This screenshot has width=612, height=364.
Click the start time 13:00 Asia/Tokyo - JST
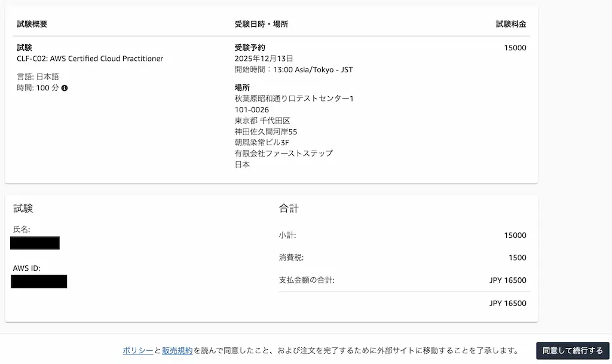click(313, 70)
